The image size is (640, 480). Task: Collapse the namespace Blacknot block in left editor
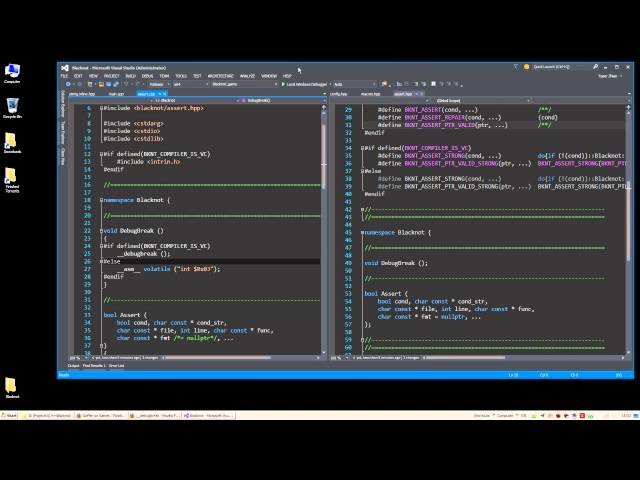101,200
